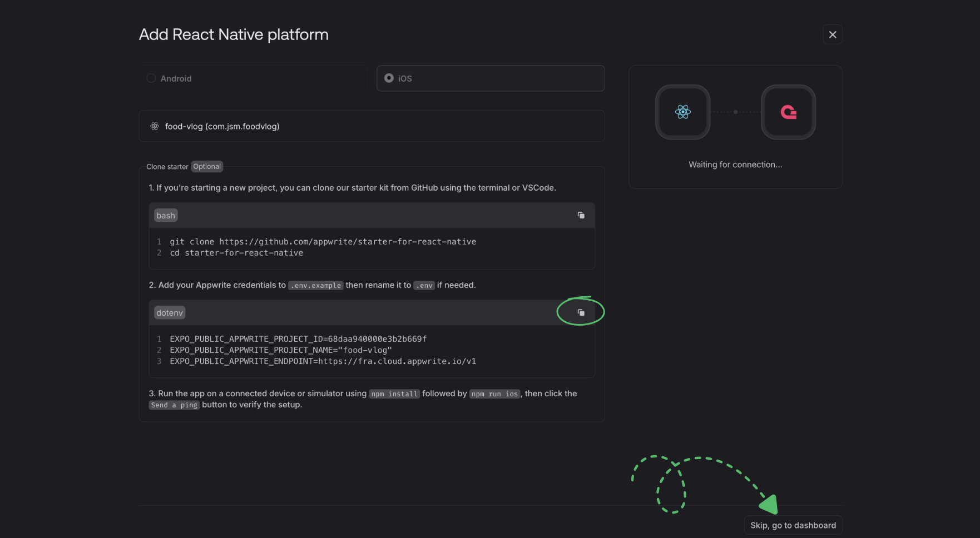Click the EXPO_PUBLIC_APPWRITE_PROJECT_ID line
Viewport: 980px width, 538px height.
(298, 339)
